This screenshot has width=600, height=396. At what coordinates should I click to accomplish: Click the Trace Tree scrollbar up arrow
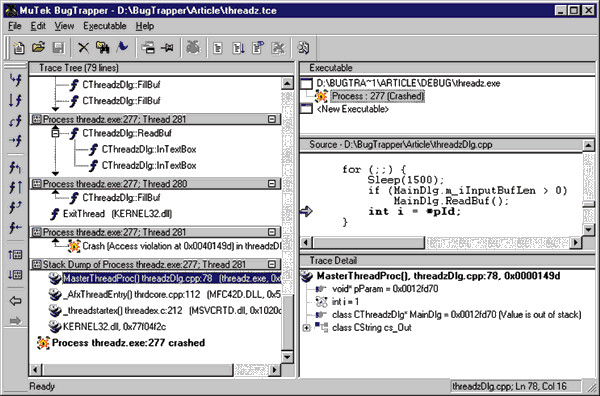pyautogui.click(x=287, y=83)
